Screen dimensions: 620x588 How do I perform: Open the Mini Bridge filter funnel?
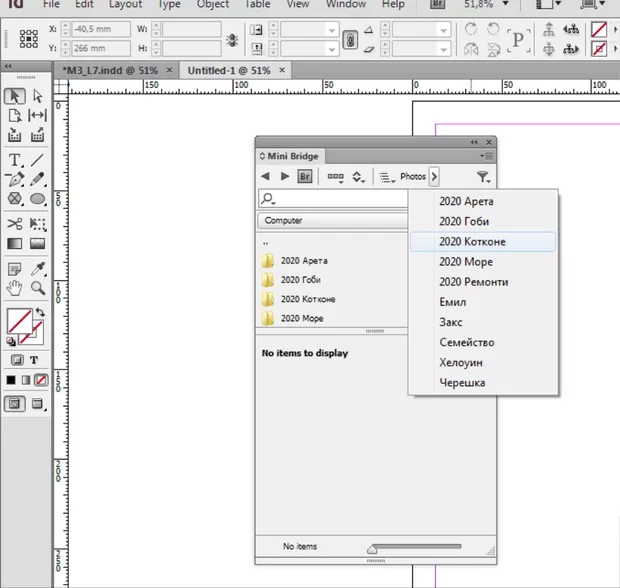pyautogui.click(x=483, y=177)
